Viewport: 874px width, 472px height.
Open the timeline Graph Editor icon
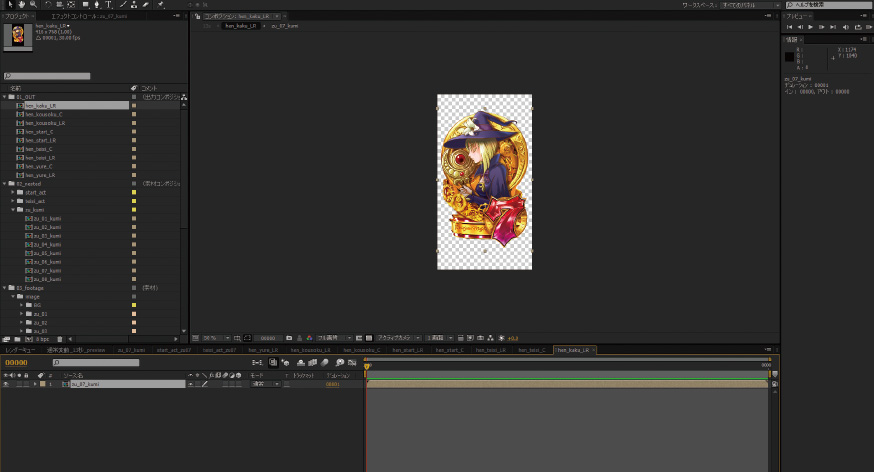[352, 362]
